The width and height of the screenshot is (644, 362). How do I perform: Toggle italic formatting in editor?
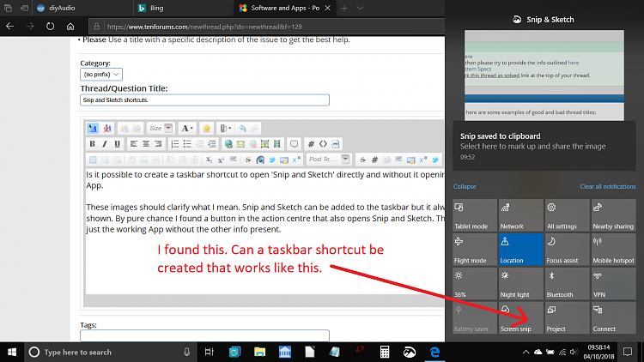104,144
